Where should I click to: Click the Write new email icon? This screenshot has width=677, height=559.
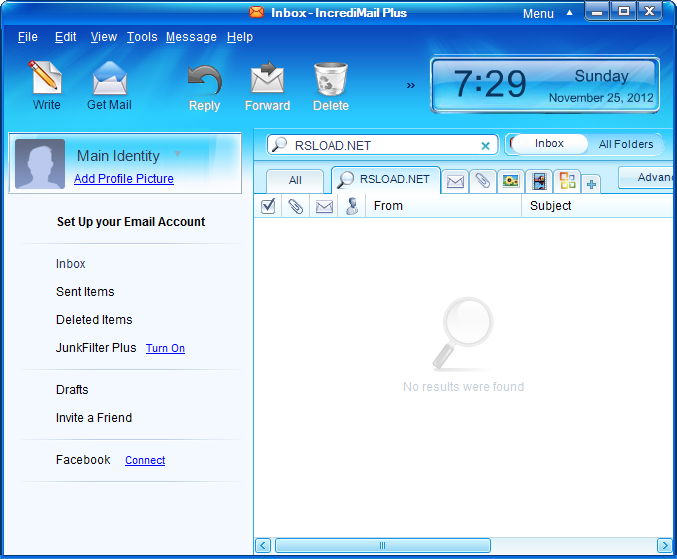45,78
